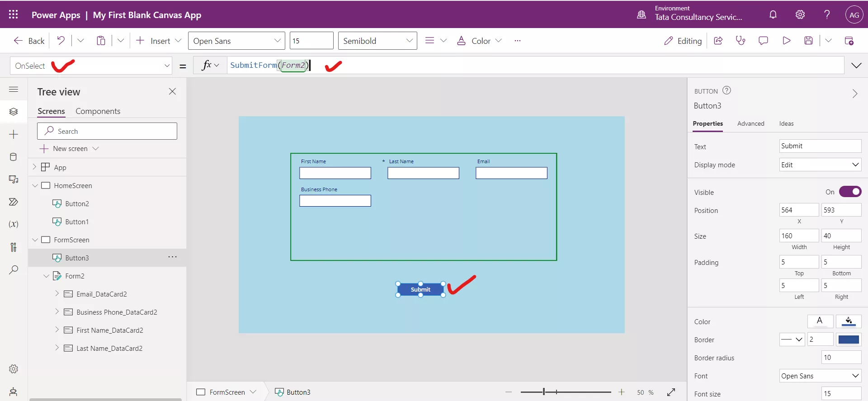Open Variables (x) icon in sidebar
The image size is (868, 401).
click(14, 224)
